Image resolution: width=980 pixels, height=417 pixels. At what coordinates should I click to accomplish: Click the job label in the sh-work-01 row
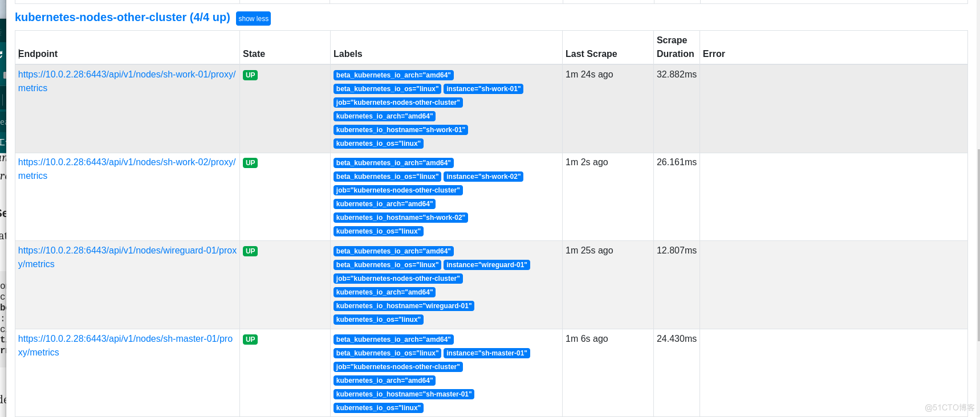point(398,103)
